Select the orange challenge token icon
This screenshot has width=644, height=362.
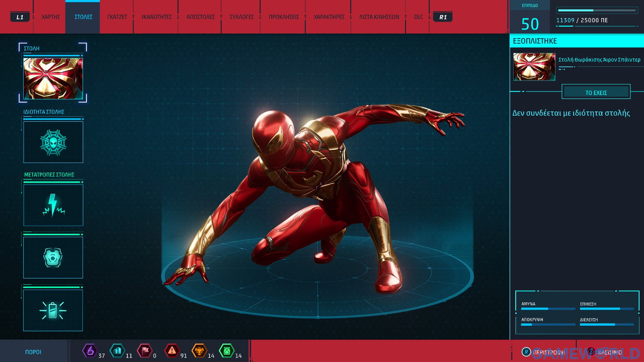click(x=199, y=350)
